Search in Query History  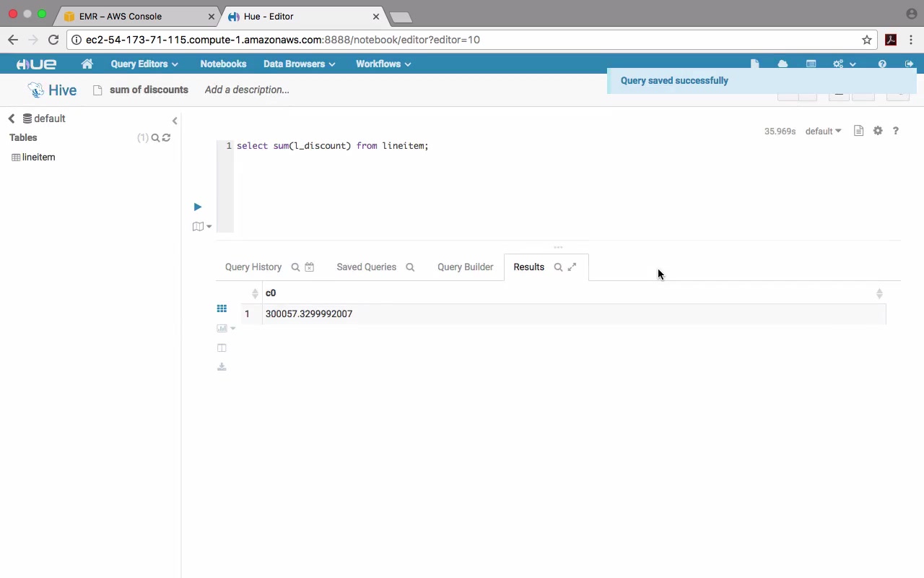pyautogui.click(x=295, y=267)
